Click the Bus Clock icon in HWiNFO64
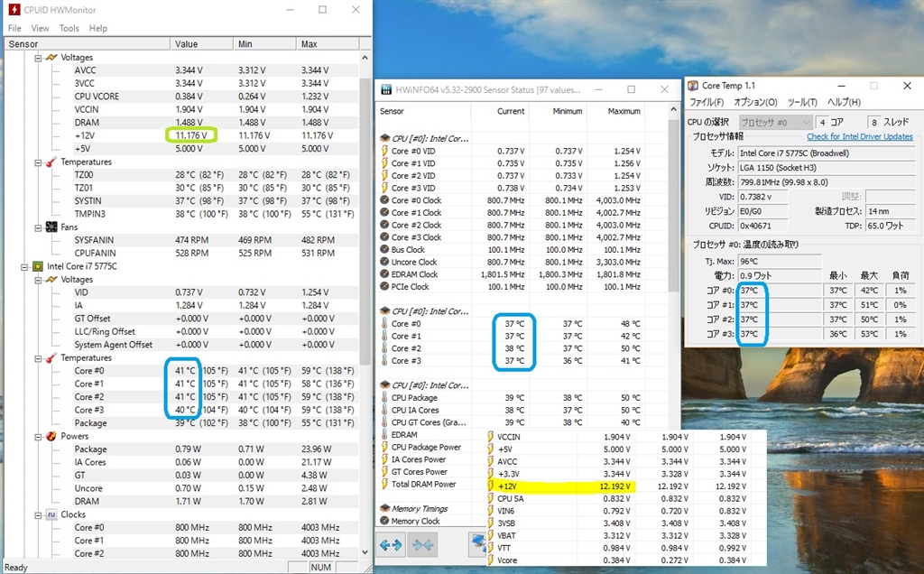This screenshot has width=924, height=574. tap(384, 250)
